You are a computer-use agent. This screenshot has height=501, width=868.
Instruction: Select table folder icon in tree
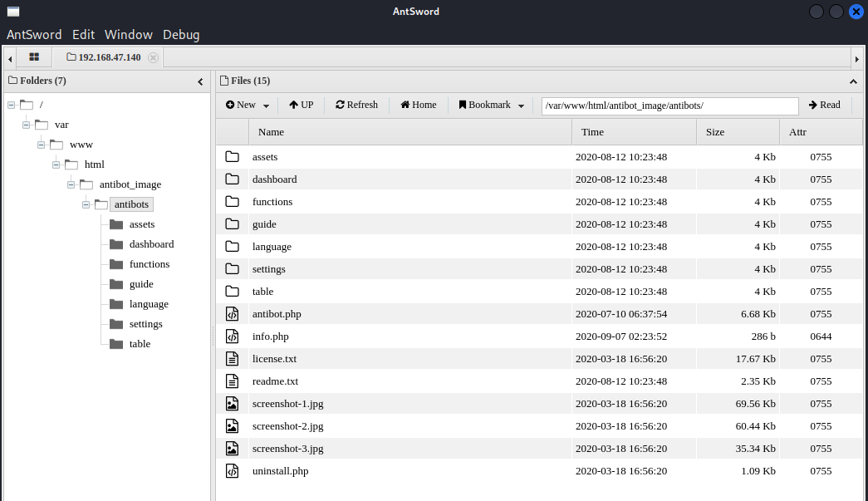click(116, 344)
